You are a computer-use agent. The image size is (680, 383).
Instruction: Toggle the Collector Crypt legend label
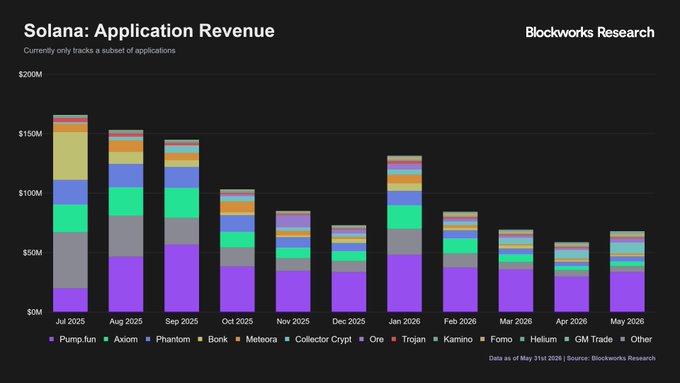(323, 339)
